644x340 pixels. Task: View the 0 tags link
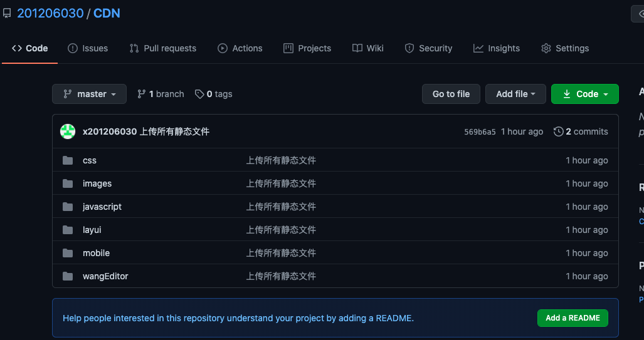214,94
